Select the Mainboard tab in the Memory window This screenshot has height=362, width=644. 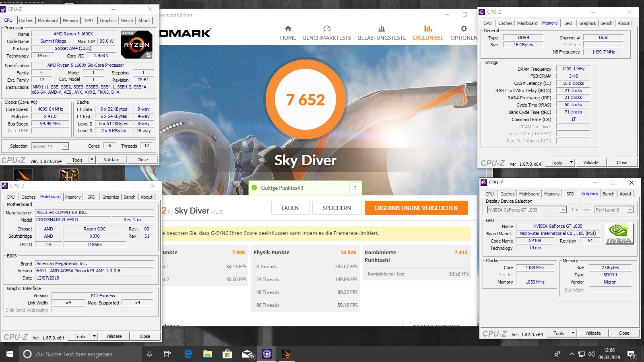pos(527,23)
